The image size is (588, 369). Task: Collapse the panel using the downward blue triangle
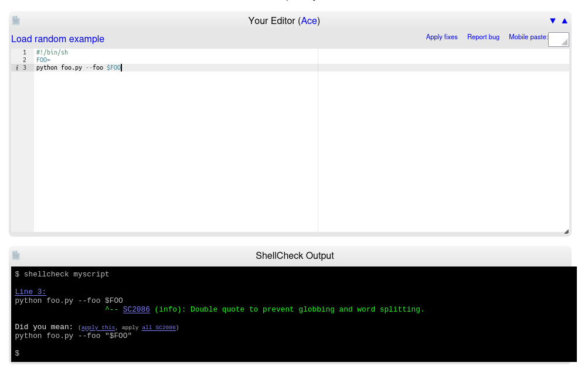coord(552,20)
